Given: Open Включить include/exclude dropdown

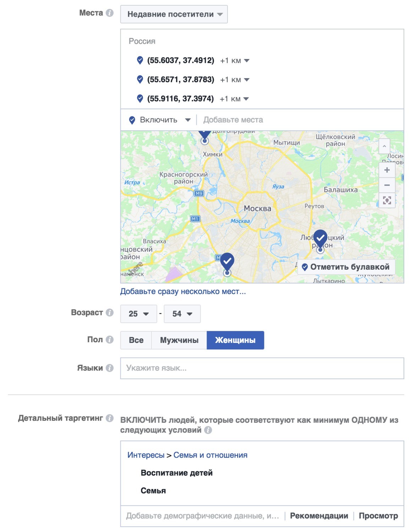Looking at the screenshot, I should point(160,120).
